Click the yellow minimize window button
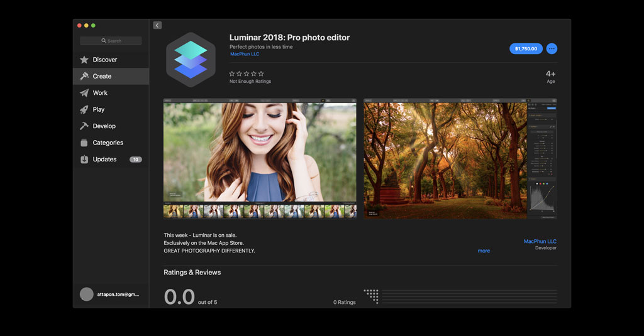 pyautogui.click(x=86, y=26)
